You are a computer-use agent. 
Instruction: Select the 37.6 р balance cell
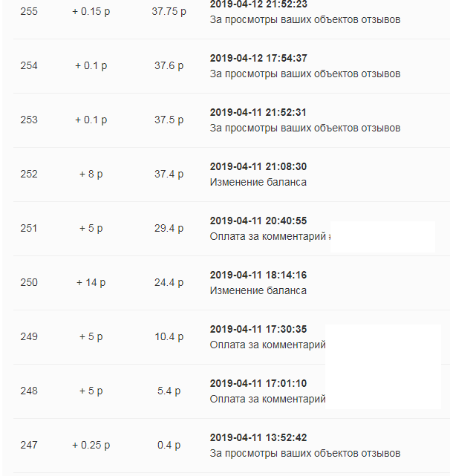[x=169, y=66]
